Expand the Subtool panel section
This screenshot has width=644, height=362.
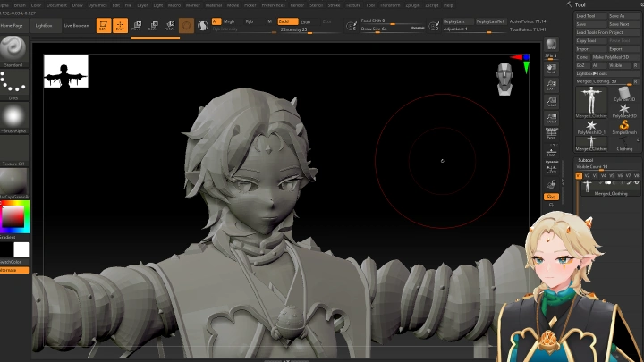click(x=586, y=160)
